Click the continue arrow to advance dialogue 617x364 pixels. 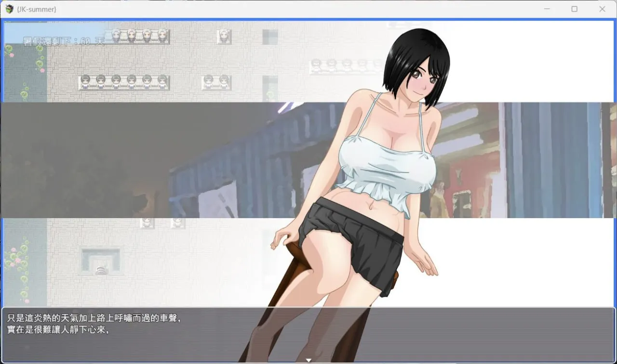(308, 359)
